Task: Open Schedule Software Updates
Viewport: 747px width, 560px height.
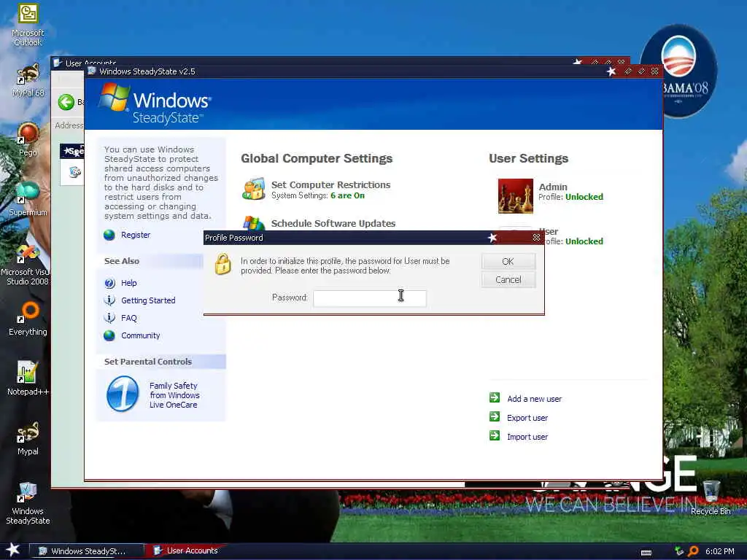Action: pos(333,223)
